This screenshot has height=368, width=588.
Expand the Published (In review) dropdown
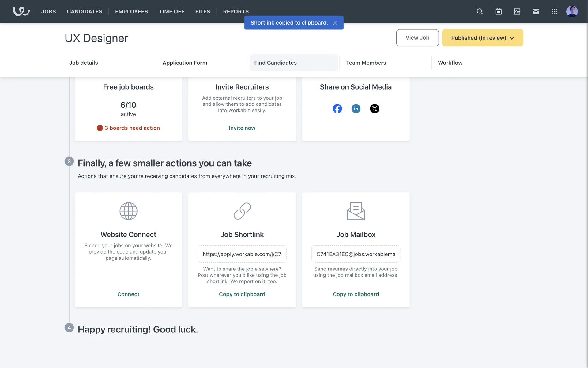482,38
